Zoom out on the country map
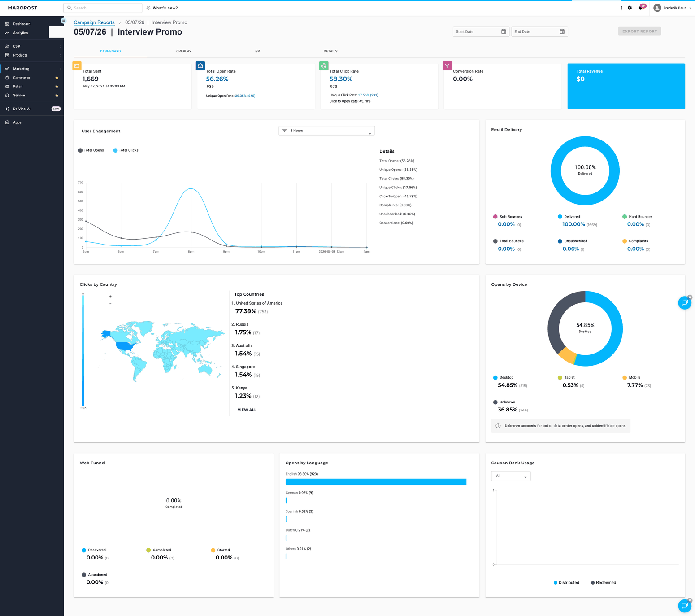 click(110, 303)
